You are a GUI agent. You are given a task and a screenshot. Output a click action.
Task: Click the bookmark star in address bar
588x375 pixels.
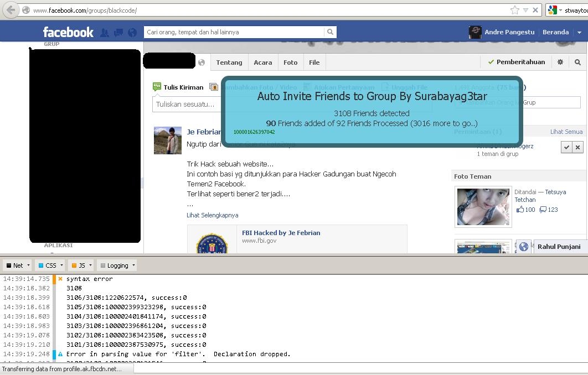point(514,10)
